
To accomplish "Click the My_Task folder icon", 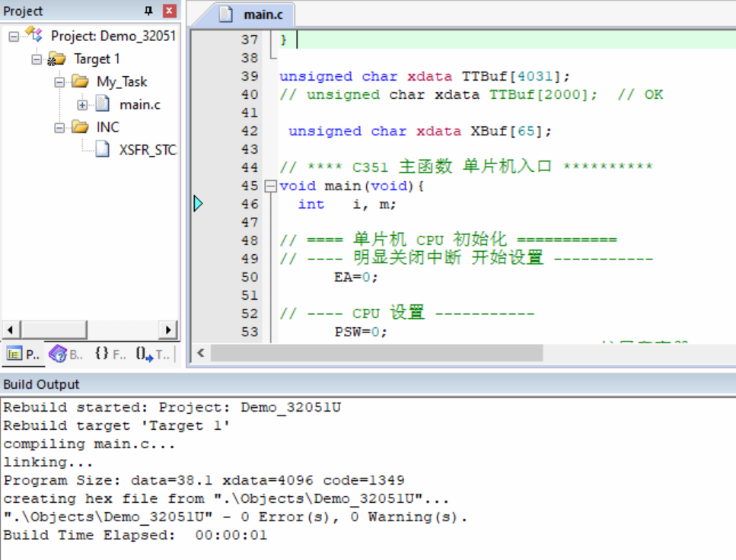I will [80, 81].
